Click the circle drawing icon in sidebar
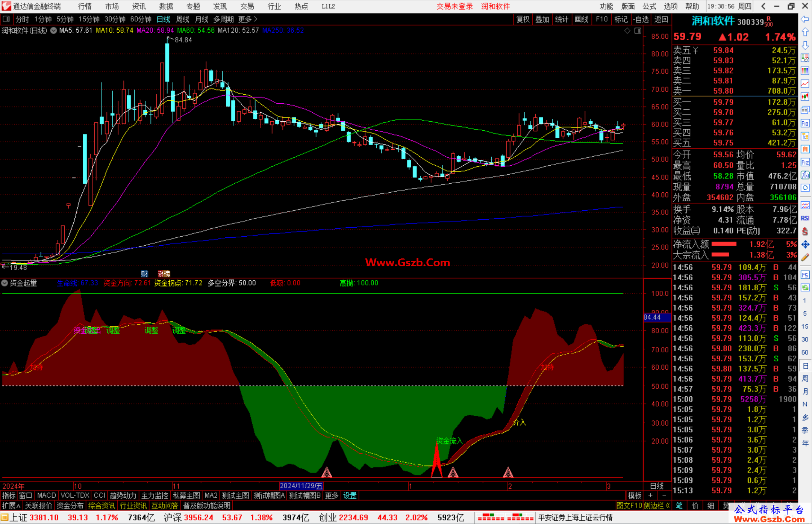812x524 pixels. click(x=805, y=188)
